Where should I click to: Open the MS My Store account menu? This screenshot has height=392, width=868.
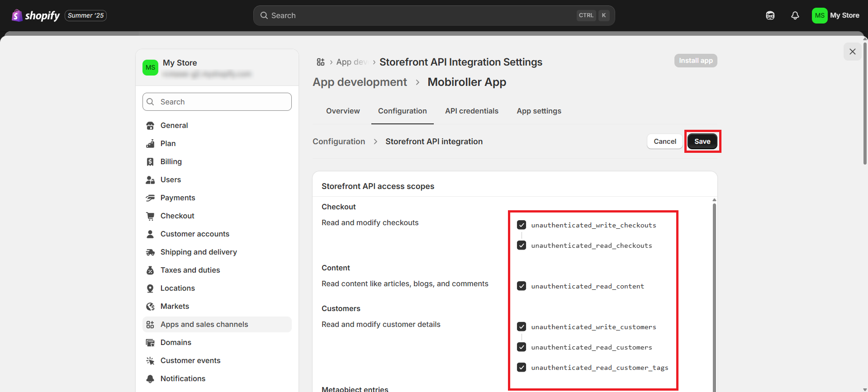836,15
